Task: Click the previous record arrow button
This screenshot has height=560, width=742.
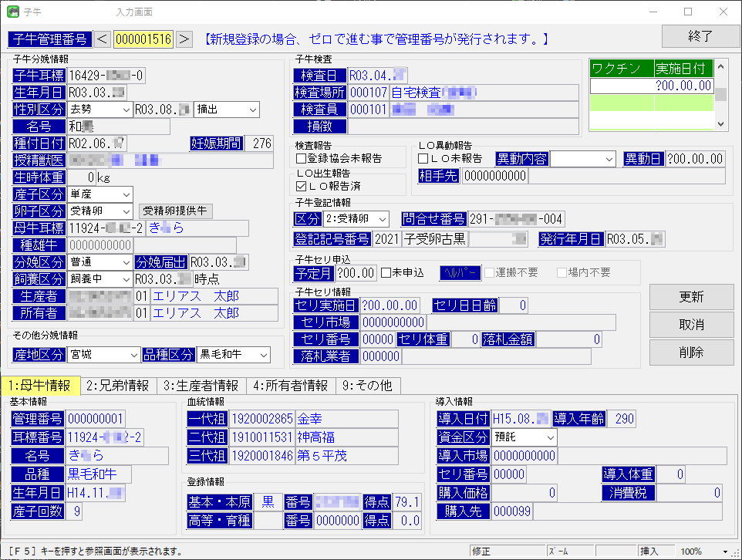Action: (x=103, y=39)
